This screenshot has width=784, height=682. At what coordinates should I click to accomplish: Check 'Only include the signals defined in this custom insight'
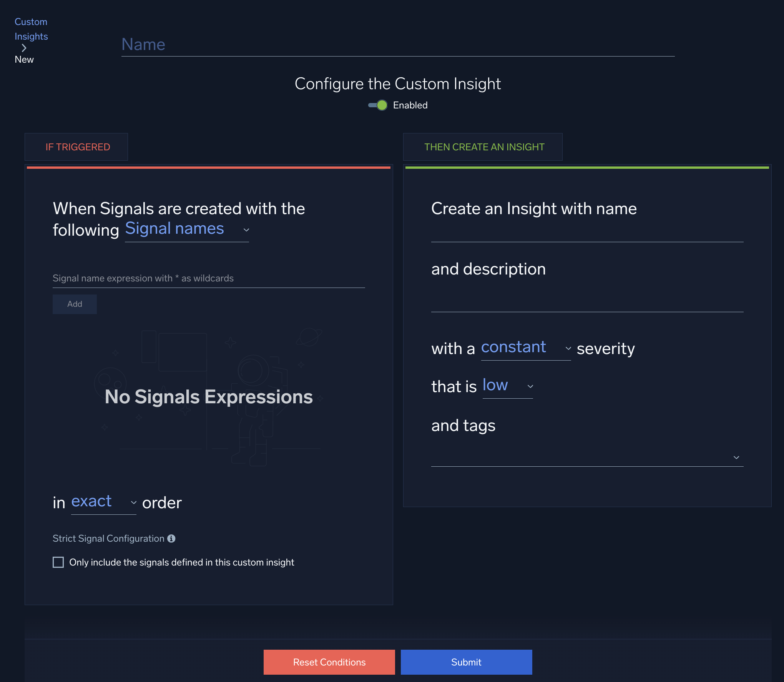(x=58, y=562)
